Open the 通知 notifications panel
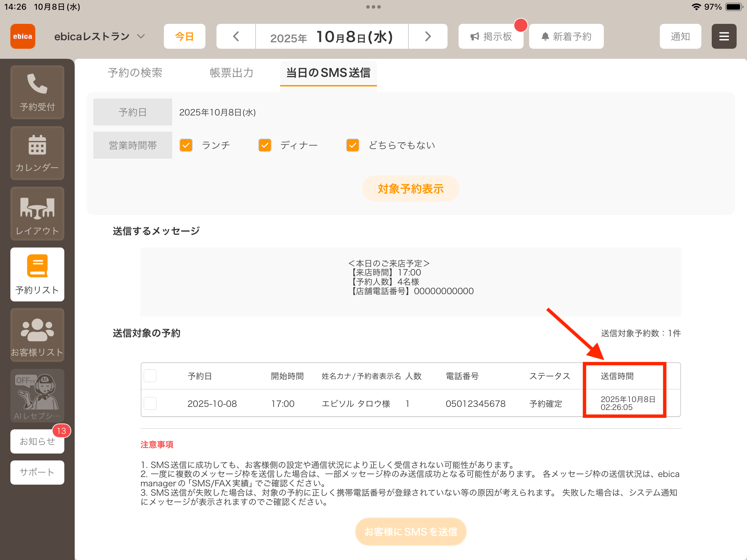The image size is (747, 560). [680, 36]
